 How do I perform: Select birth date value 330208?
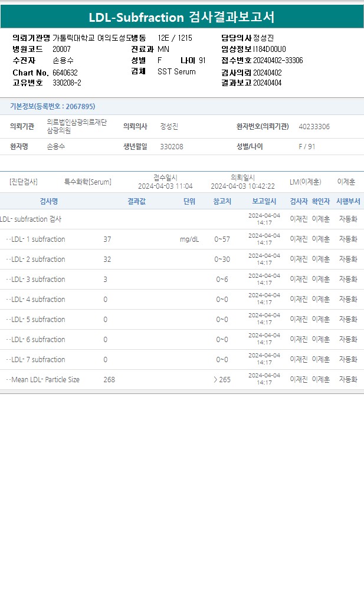pos(172,146)
